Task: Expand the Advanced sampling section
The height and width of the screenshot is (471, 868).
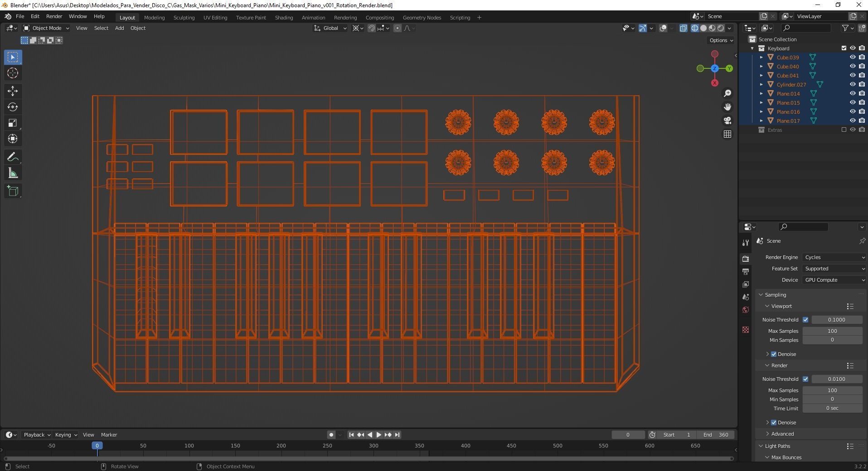Action: [x=782, y=434]
